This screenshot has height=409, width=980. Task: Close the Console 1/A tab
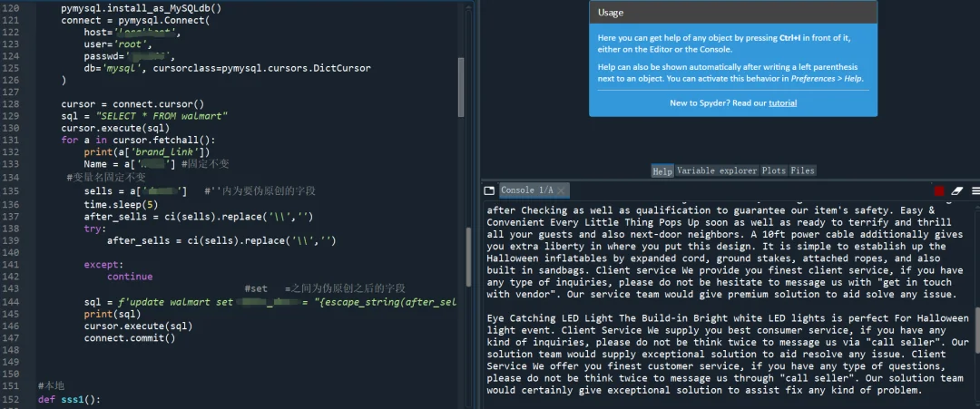click(562, 191)
